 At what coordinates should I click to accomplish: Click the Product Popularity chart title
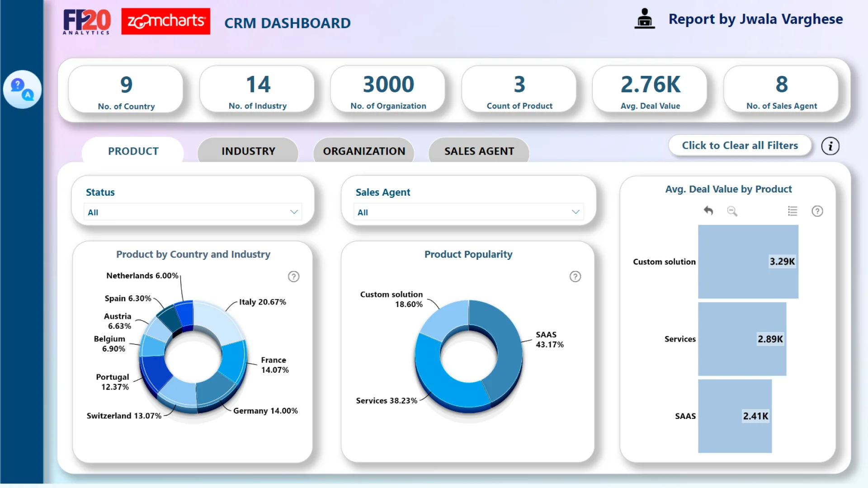tap(468, 254)
